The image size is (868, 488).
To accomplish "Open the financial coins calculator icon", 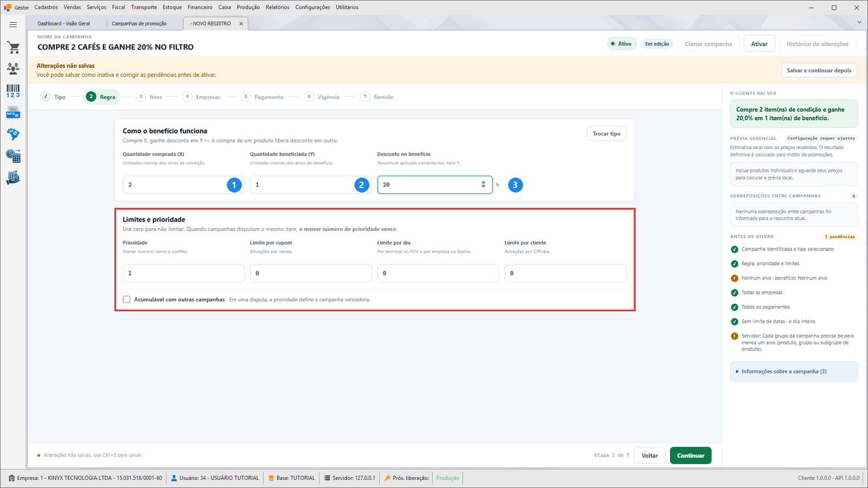I will (13, 156).
